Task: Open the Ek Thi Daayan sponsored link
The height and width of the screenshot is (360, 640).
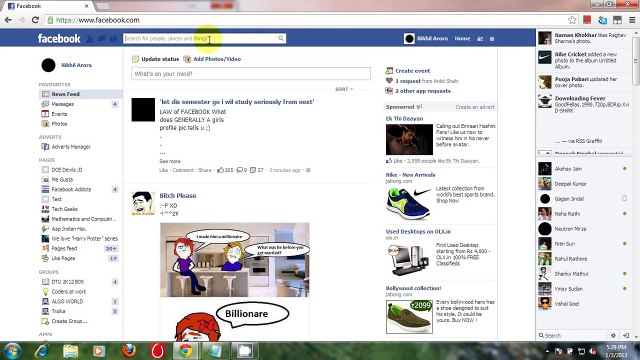Action: click(x=404, y=119)
